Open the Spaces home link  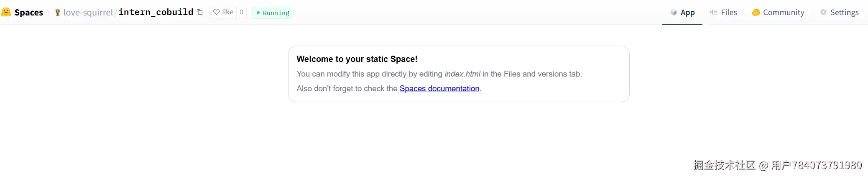click(x=28, y=13)
